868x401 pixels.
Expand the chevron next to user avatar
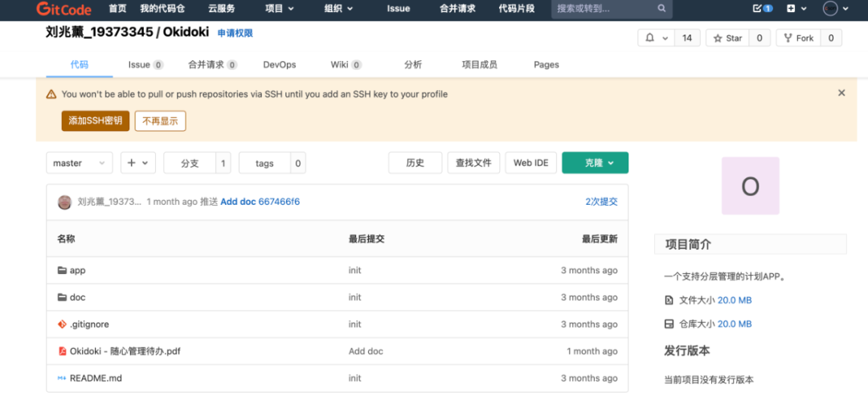coord(845,8)
